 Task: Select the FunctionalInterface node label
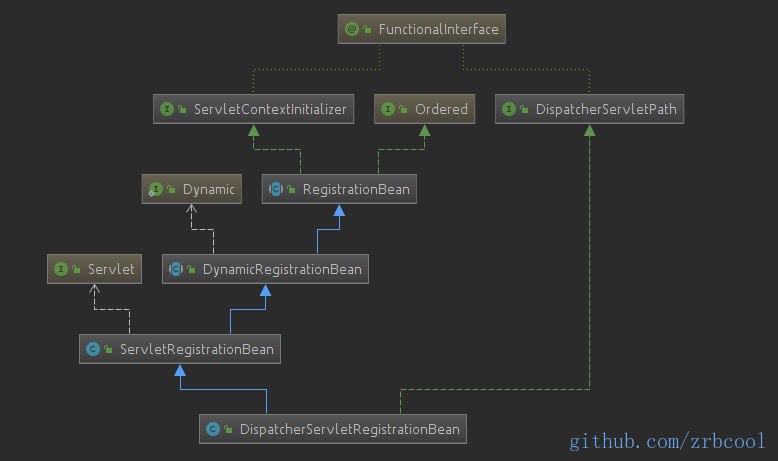click(x=438, y=29)
